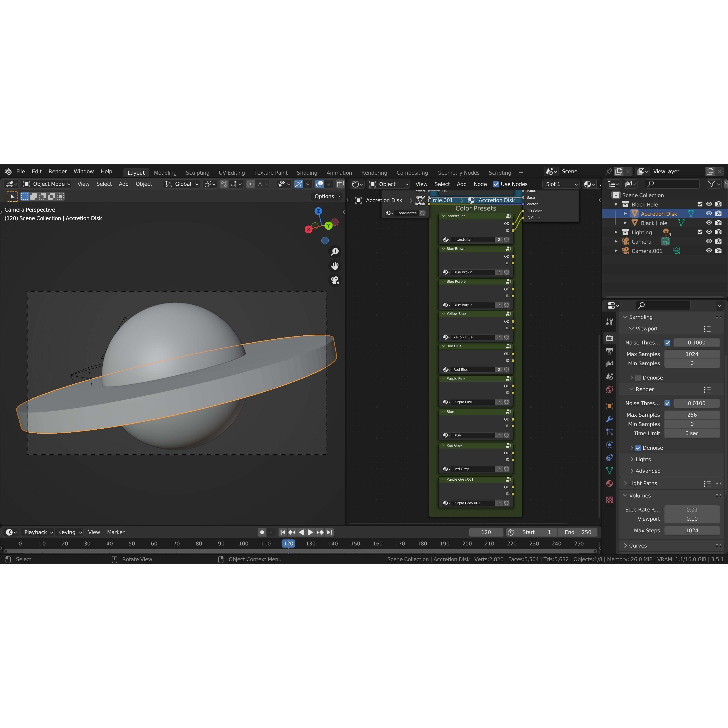
Task: Jump to first frame playback icon
Action: [x=283, y=532]
